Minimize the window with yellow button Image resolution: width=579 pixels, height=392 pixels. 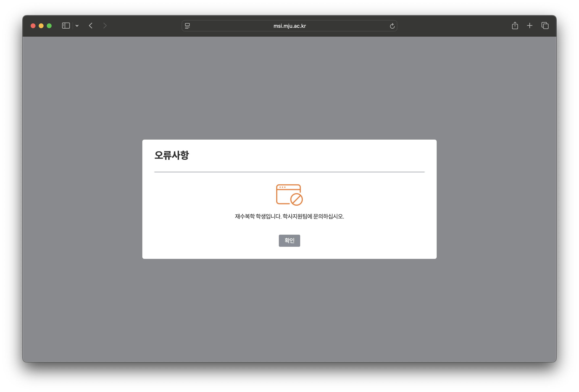[x=41, y=26]
